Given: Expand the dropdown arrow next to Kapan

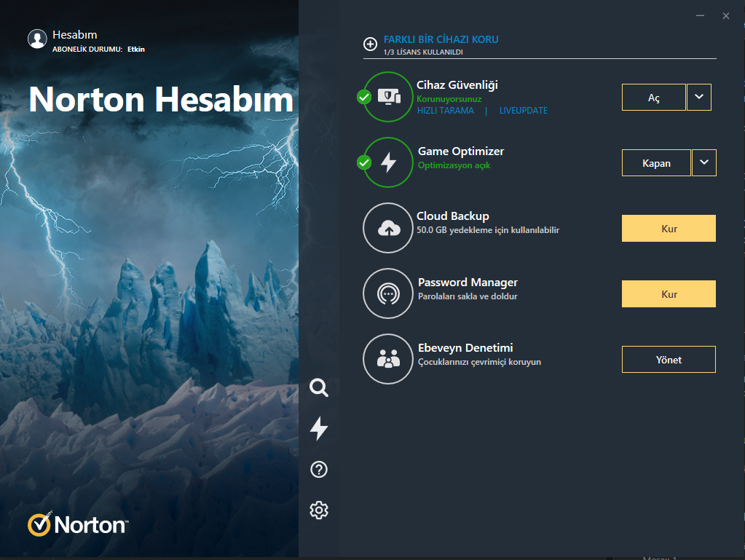Looking at the screenshot, I should (704, 163).
